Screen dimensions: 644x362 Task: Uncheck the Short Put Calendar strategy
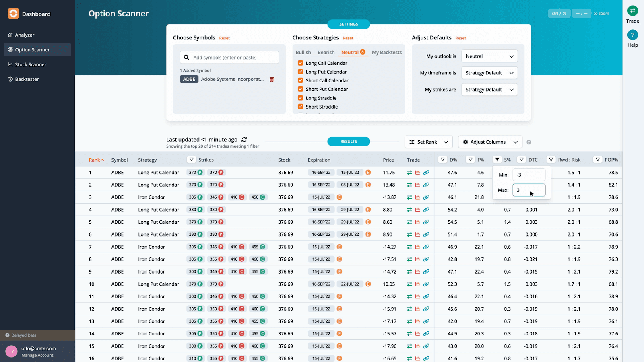[x=300, y=89]
